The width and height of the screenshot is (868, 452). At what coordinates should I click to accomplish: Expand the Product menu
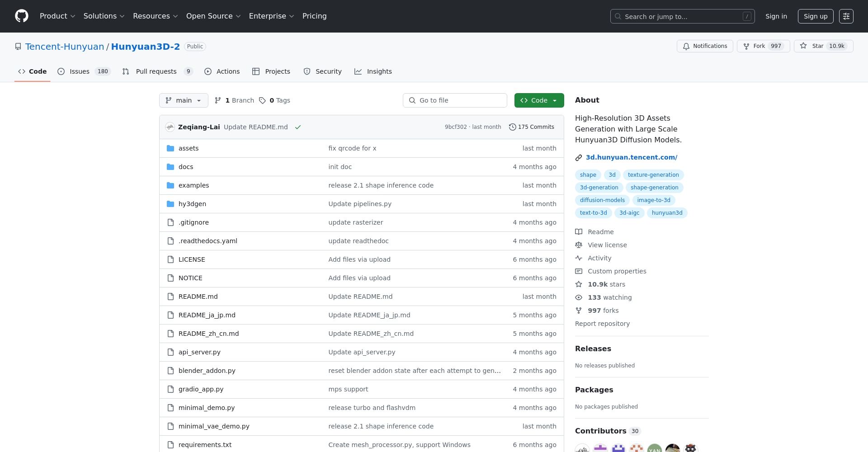57,16
